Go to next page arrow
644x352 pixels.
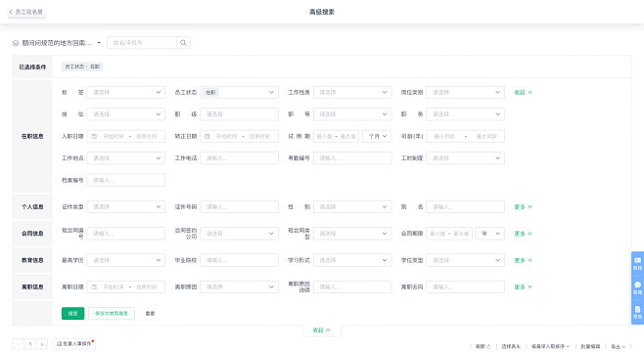click(42, 344)
